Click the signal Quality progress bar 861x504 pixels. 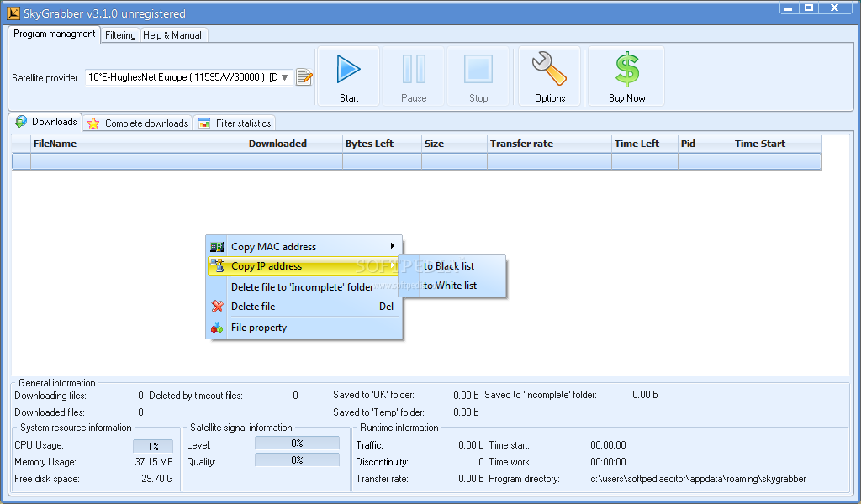[x=297, y=460]
